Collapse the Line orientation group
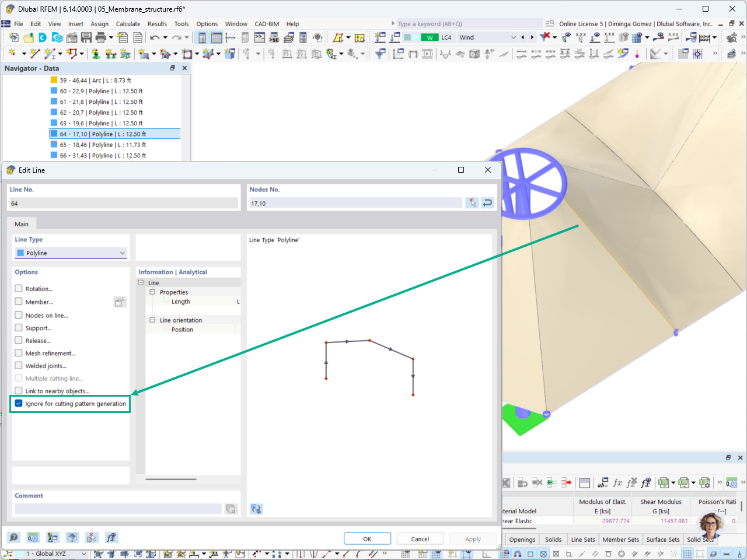Viewport: 747px width, 560px height. 152,320
